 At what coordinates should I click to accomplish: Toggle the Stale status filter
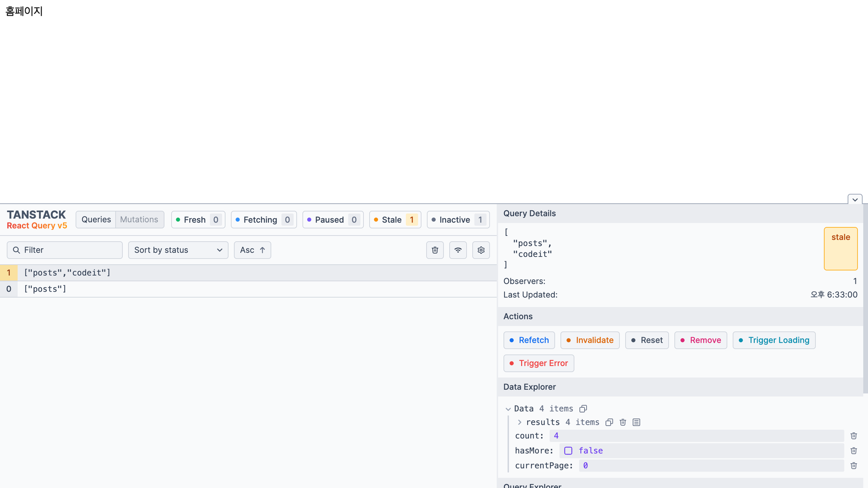[x=395, y=219]
